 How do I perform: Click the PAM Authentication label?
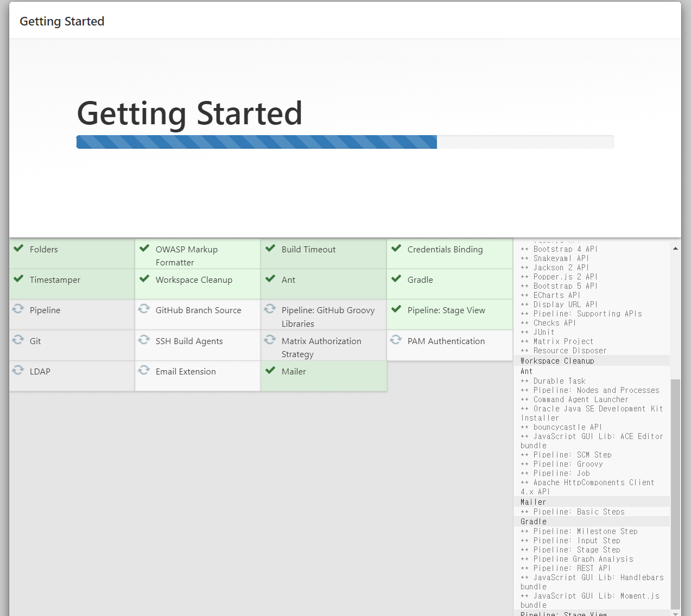pos(446,341)
